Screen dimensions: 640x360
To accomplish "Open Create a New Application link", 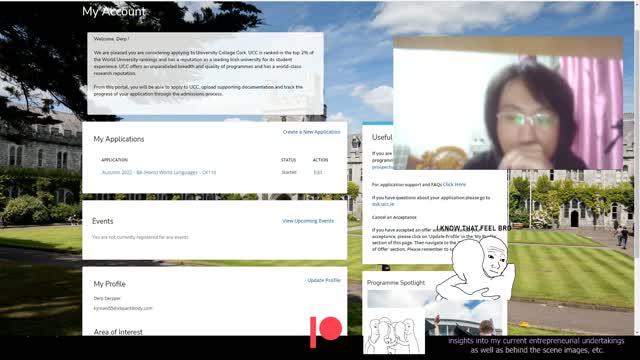I will [311, 132].
